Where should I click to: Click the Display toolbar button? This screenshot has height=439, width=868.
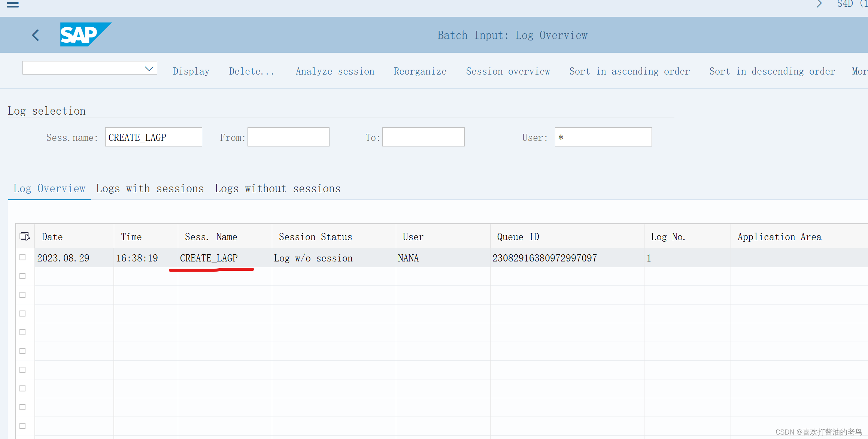click(191, 72)
